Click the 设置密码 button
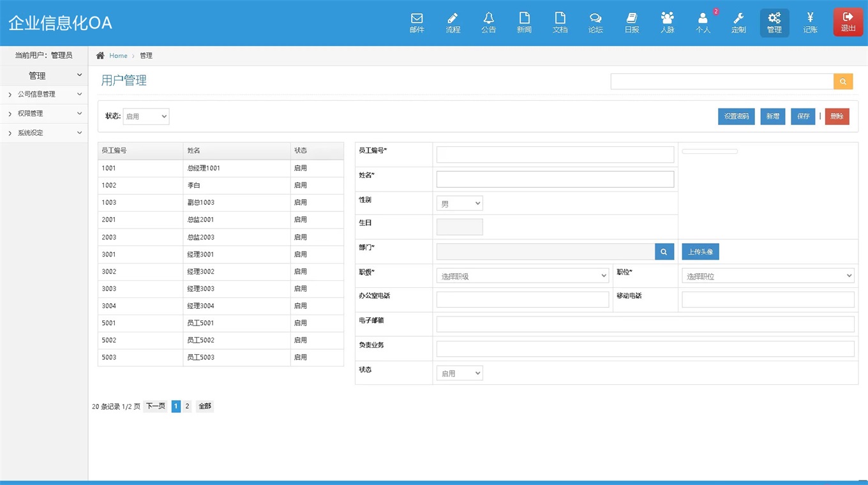 [x=736, y=116]
